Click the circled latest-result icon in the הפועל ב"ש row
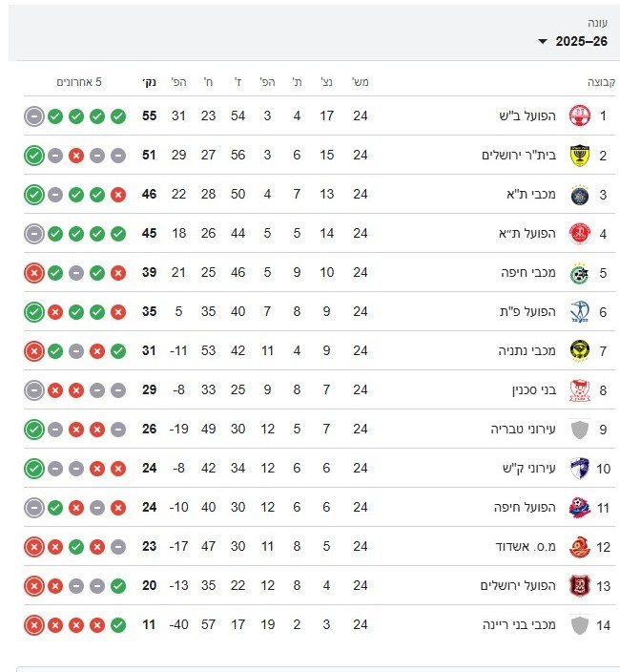 pyautogui.click(x=34, y=116)
